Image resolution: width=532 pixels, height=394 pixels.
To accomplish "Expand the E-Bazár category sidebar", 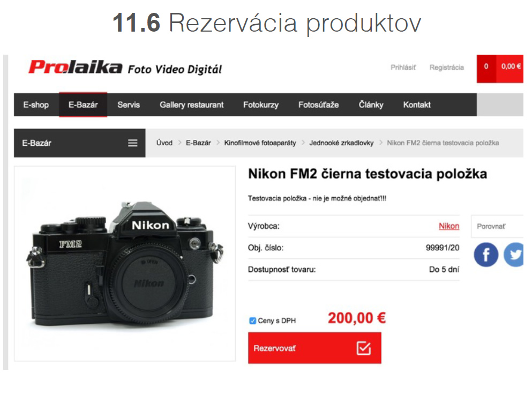I will [x=80, y=143].
